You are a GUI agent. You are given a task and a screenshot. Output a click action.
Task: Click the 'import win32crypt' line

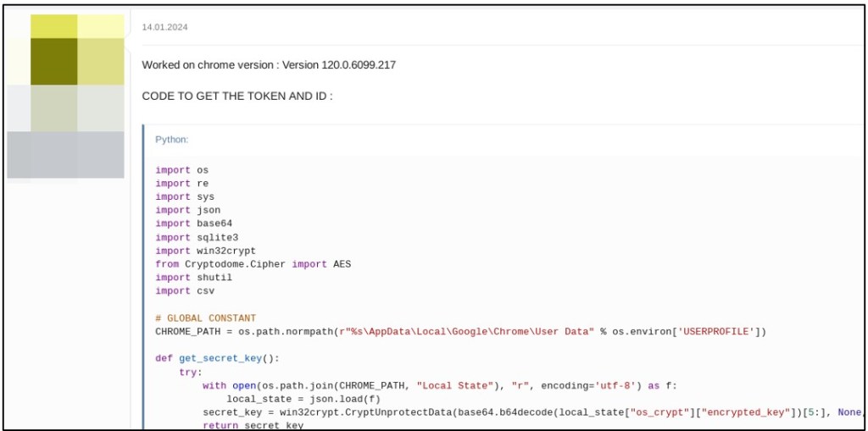tap(205, 251)
